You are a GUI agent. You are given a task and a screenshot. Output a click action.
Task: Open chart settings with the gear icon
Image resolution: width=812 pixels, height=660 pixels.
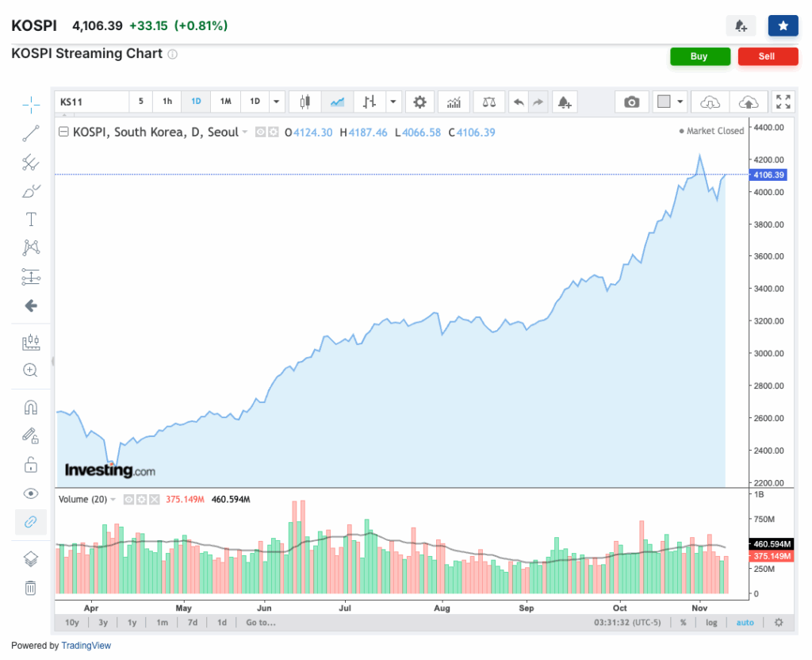pos(419,102)
